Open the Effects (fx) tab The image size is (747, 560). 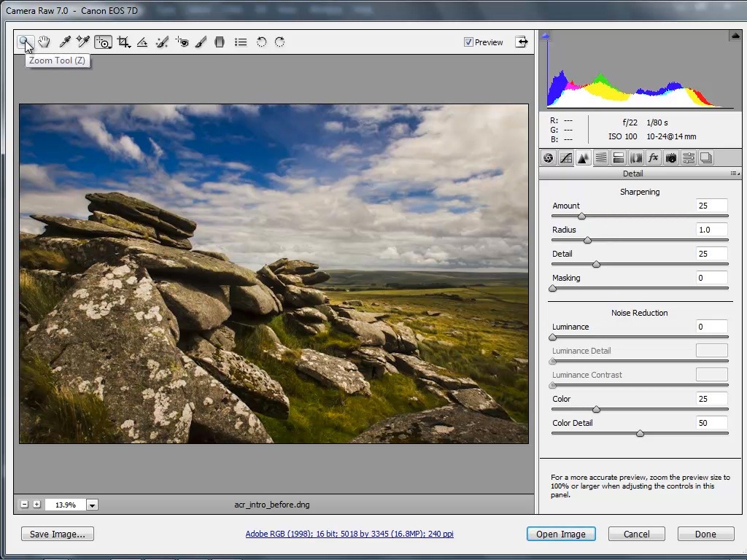click(x=653, y=157)
